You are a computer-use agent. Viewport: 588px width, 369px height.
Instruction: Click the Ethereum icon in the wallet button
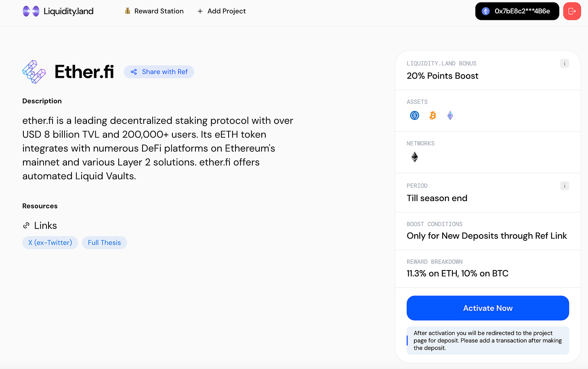pyautogui.click(x=486, y=11)
